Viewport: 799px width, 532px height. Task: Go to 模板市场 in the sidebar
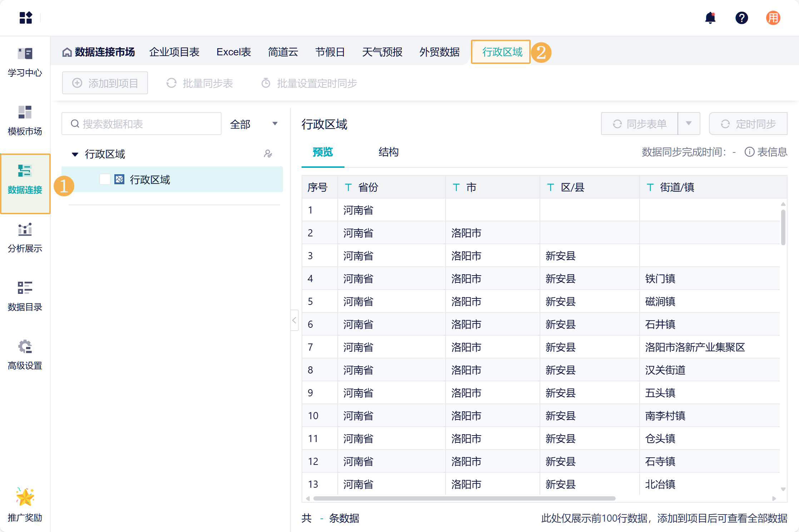pyautogui.click(x=25, y=121)
